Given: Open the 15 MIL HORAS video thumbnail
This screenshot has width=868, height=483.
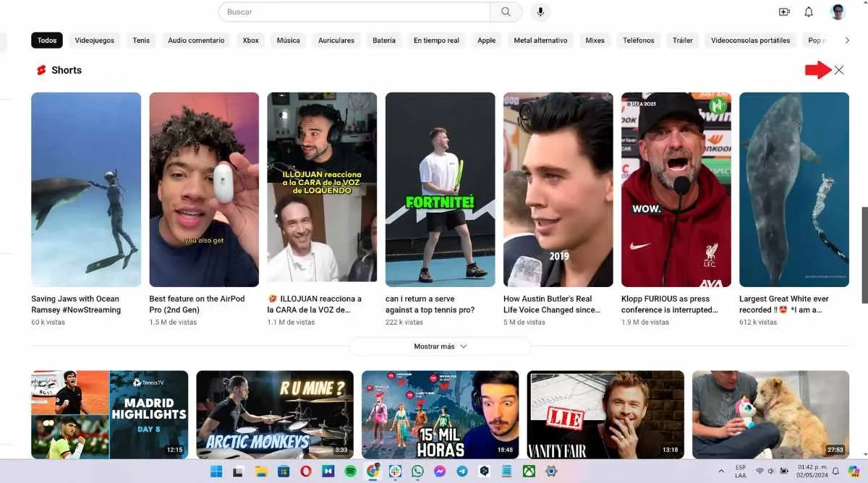Looking at the screenshot, I should (440, 414).
